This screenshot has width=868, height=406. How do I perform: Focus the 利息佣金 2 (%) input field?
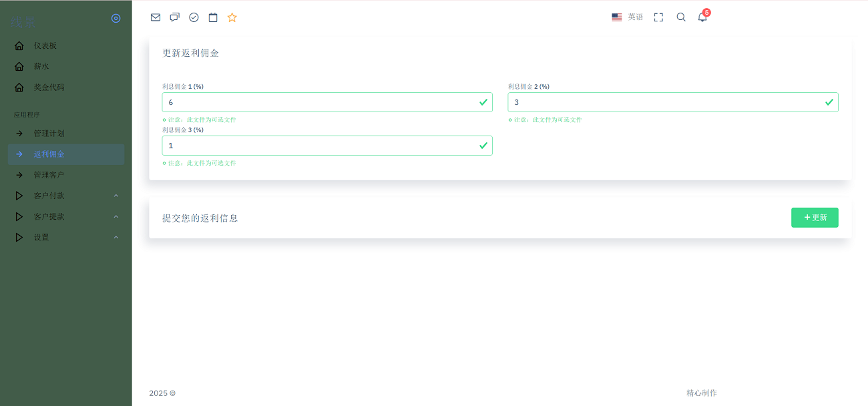tap(666, 102)
